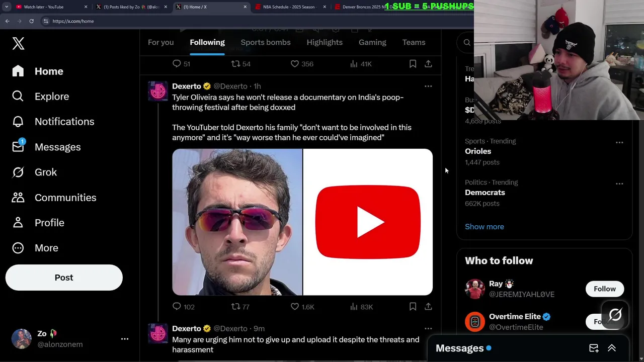The width and height of the screenshot is (644, 362).
Task: View analytics for 41K views post
Action: point(360,64)
